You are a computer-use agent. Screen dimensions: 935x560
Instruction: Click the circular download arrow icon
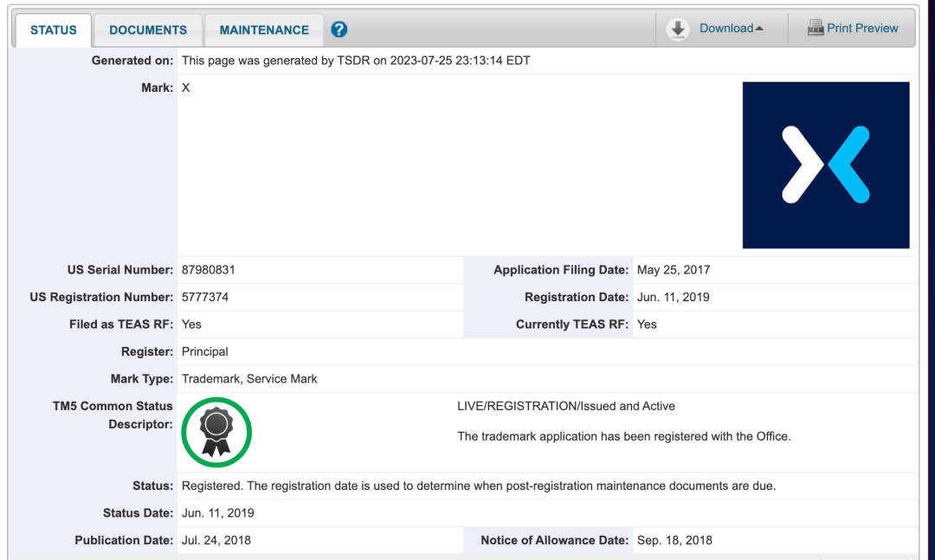[x=678, y=29]
